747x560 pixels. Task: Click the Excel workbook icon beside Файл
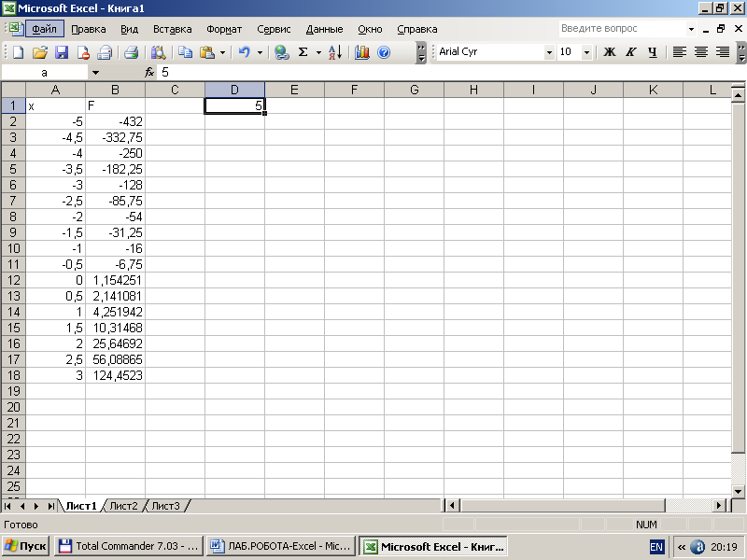pos(15,29)
